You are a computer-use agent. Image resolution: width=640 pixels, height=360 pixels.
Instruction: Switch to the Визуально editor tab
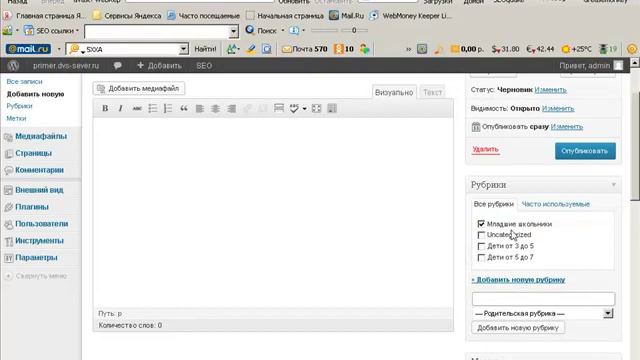point(394,92)
